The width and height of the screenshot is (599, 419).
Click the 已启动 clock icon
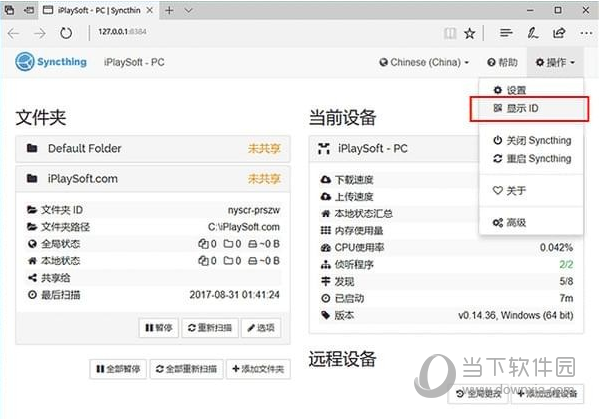(x=325, y=298)
